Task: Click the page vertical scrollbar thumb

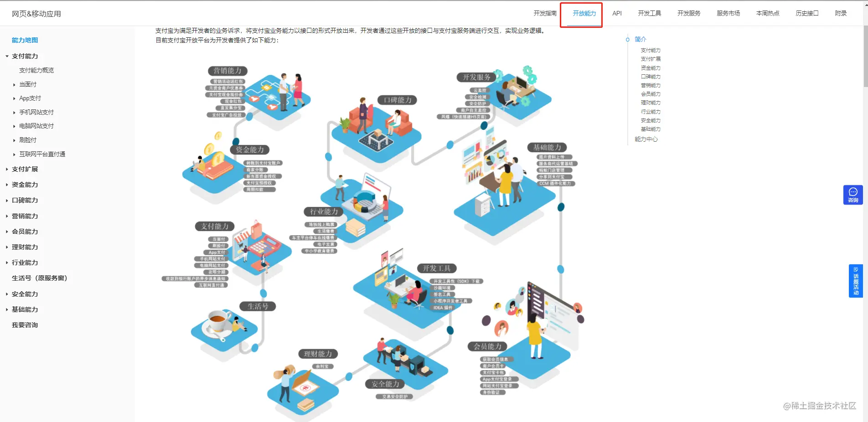Action: [865, 56]
